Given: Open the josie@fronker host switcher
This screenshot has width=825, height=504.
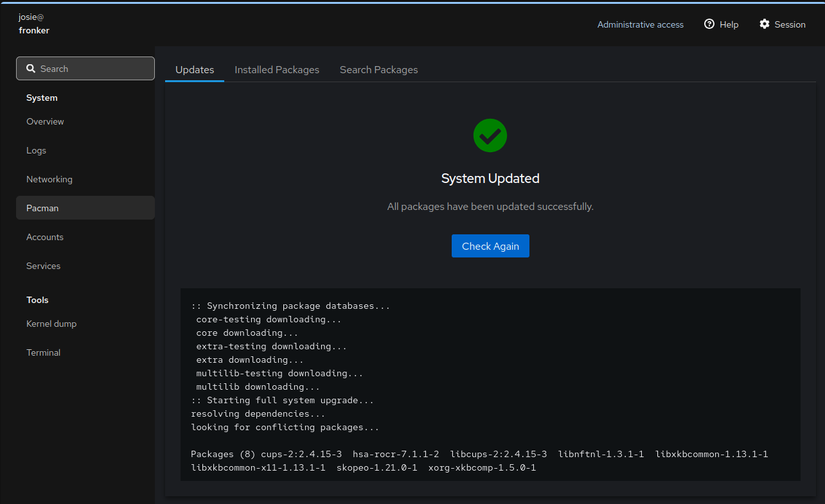Looking at the screenshot, I should (x=34, y=24).
